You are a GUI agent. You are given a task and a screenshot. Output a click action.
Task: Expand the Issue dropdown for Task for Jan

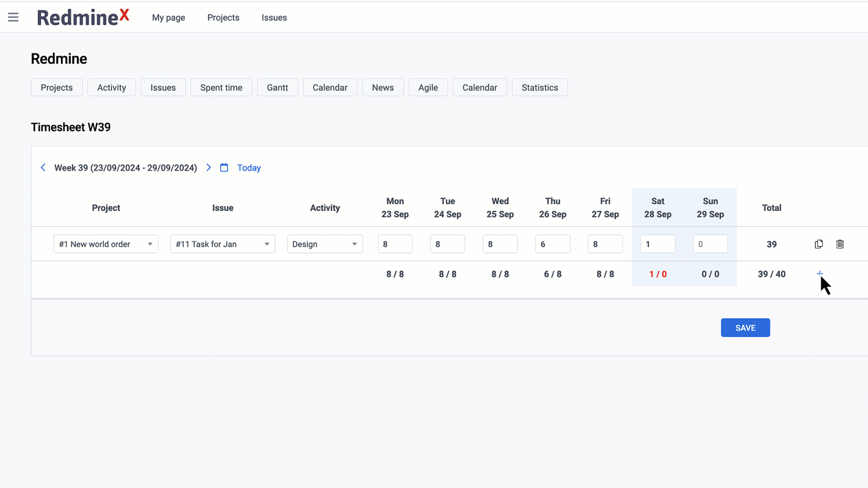266,244
